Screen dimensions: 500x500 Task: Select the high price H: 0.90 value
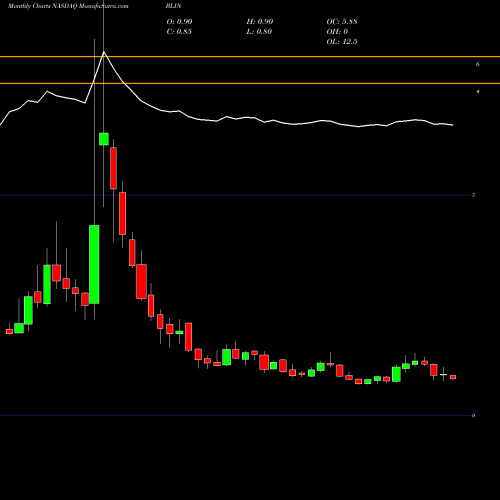[x=260, y=22]
